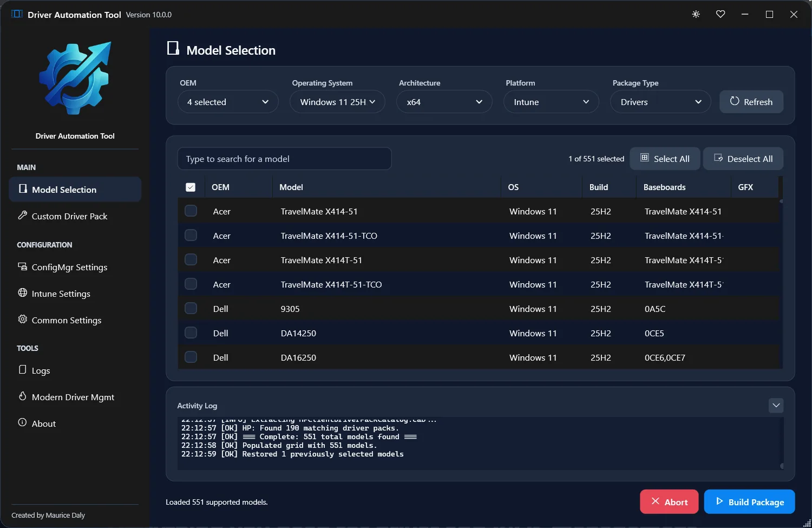Click the 0A5C baseboard cell
Image resolution: width=812 pixels, height=528 pixels.
tap(655, 309)
